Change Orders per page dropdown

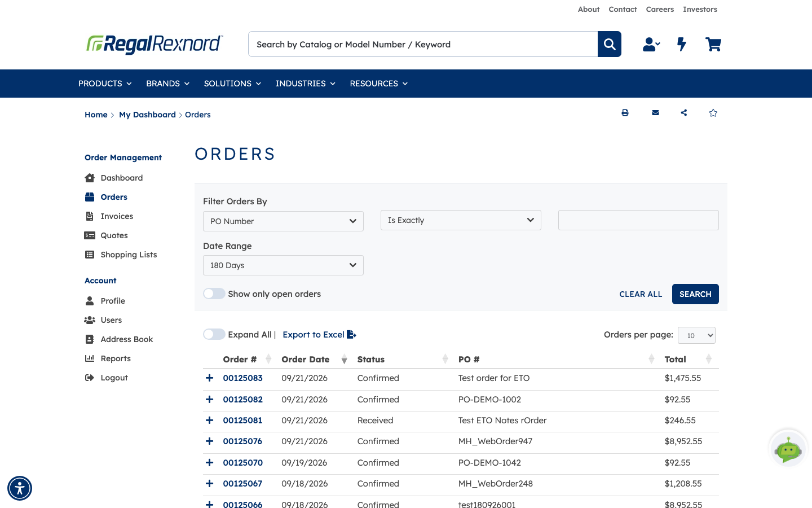696,335
